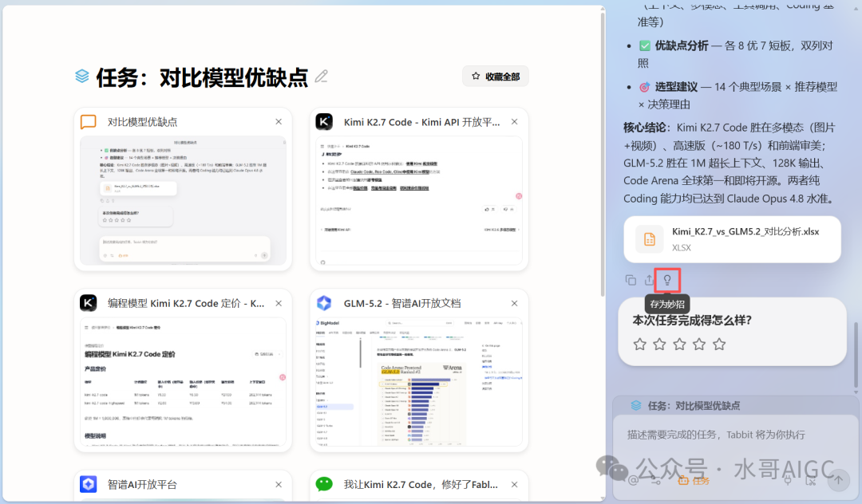Viewport: 862px width, 504px height.
Task: Click the chat bubble icon on the 对比模型优缺点 card
Action: click(x=89, y=122)
